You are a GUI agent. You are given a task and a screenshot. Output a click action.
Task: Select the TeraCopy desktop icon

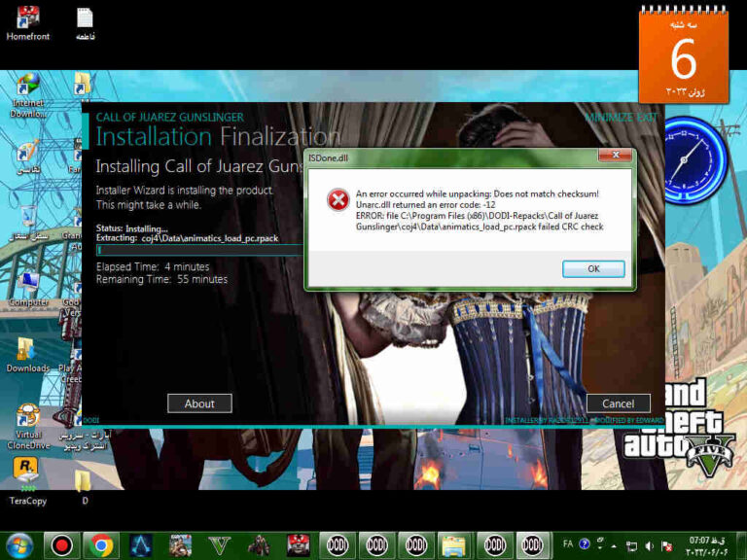pyautogui.click(x=27, y=473)
